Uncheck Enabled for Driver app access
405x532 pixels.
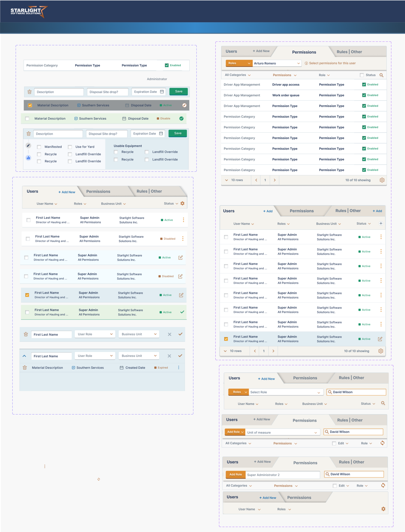point(364,85)
